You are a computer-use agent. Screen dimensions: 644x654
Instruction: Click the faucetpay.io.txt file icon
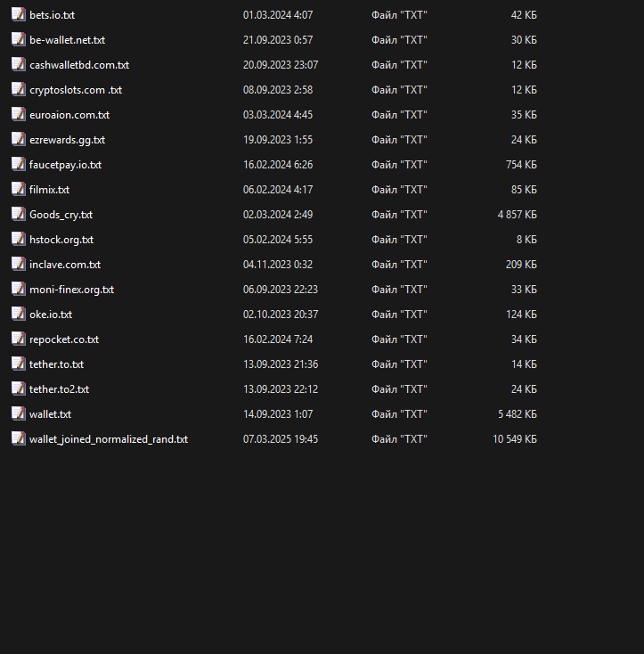18,165
